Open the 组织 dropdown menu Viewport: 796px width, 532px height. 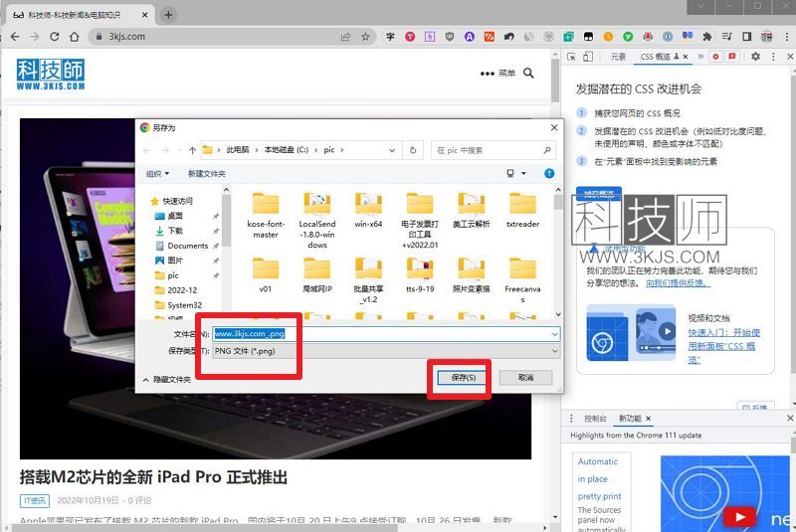tap(157, 173)
